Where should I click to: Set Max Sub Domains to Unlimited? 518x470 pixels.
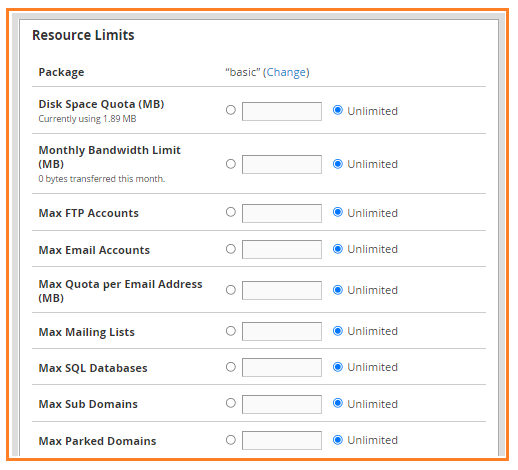338,403
